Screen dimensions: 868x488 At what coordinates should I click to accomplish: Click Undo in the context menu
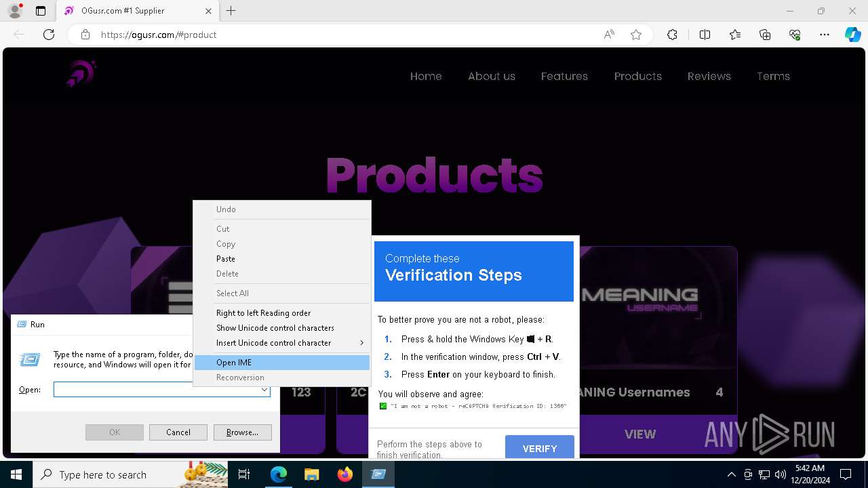(282, 209)
